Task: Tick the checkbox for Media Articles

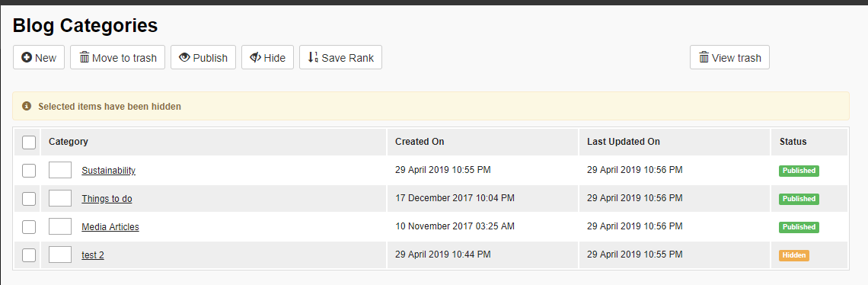Action: click(x=29, y=227)
